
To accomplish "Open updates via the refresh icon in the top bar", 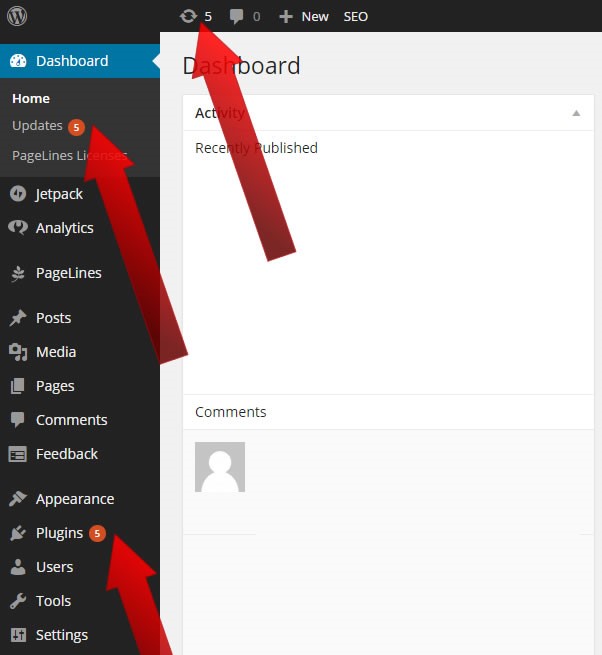I will [188, 16].
